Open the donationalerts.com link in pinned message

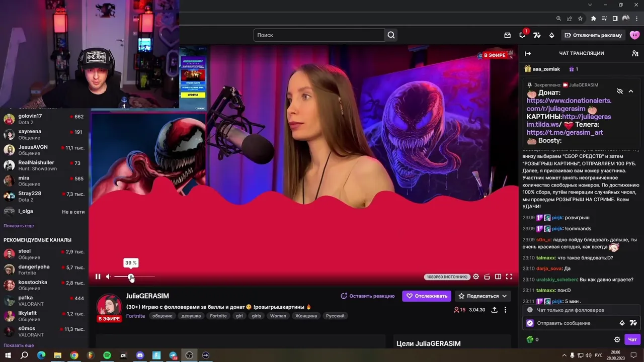click(569, 105)
